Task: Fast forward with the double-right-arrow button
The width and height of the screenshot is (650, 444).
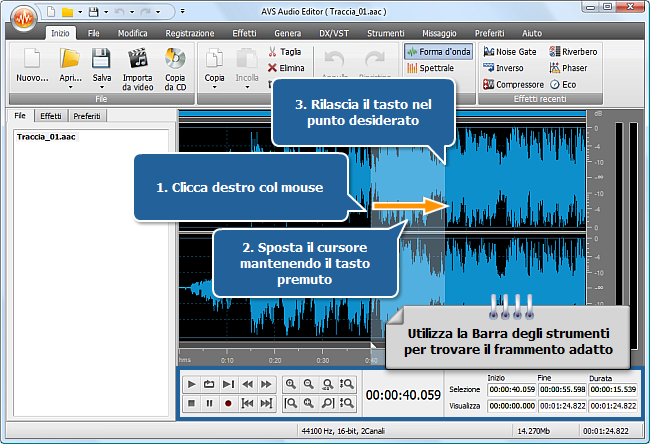Action: pyautogui.click(x=266, y=384)
